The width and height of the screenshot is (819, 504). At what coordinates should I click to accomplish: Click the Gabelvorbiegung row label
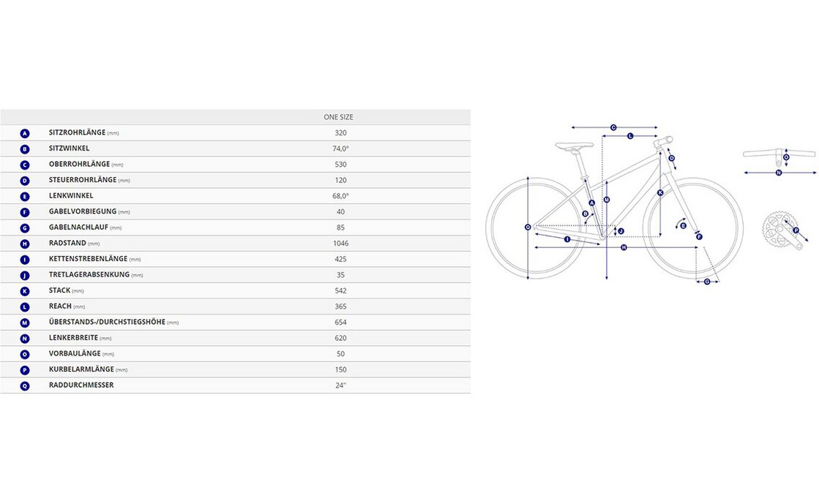(x=89, y=212)
